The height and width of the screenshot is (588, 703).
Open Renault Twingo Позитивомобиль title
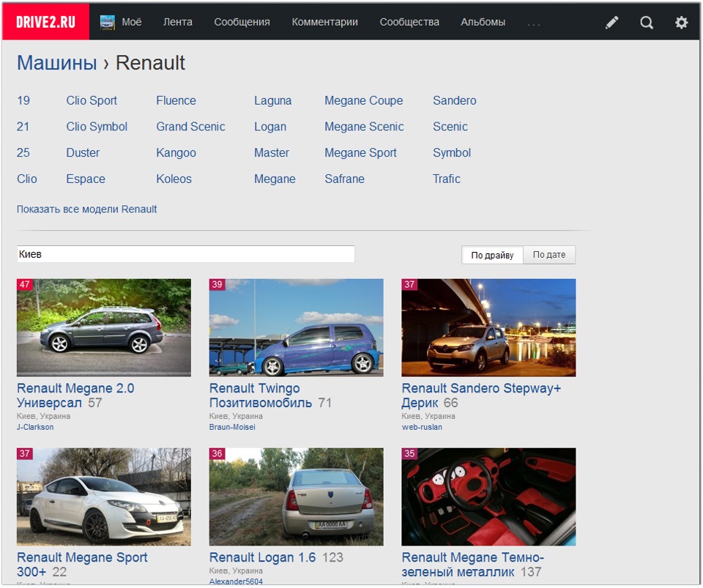point(261,395)
